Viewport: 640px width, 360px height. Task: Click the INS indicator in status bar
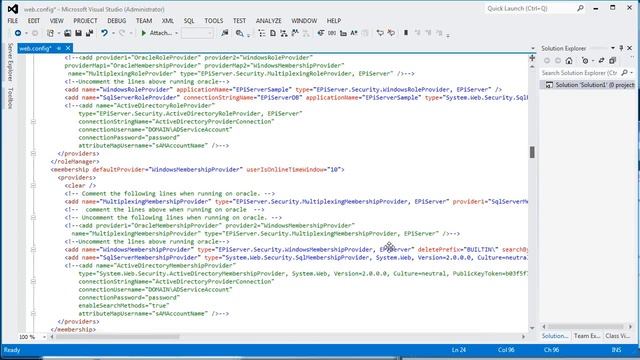click(616, 350)
